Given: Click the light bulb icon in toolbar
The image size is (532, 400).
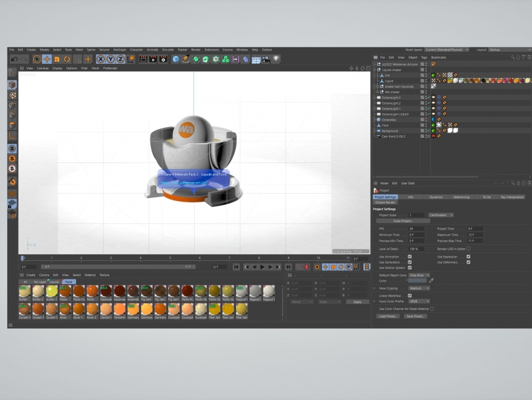Looking at the screenshot, I should [x=276, y=59].
